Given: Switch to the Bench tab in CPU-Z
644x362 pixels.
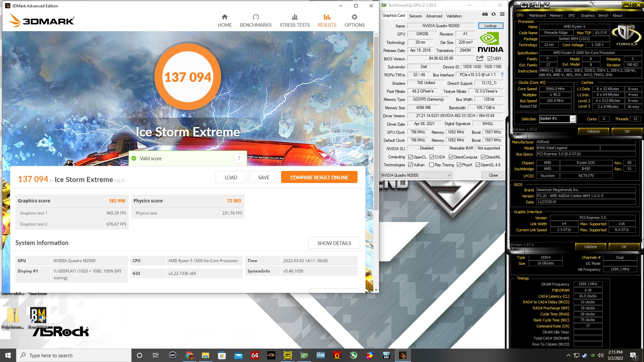Looking at the screenshot, I should [603, 15].
